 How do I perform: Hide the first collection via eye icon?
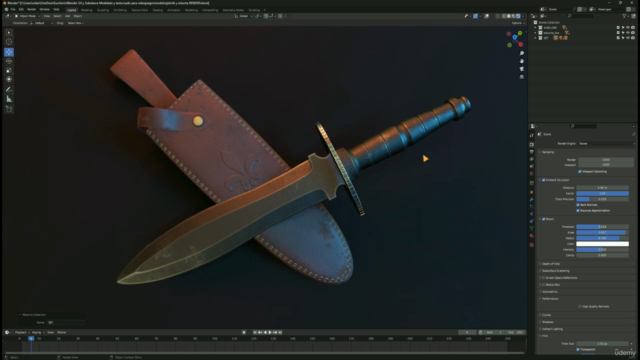[628, 28]
